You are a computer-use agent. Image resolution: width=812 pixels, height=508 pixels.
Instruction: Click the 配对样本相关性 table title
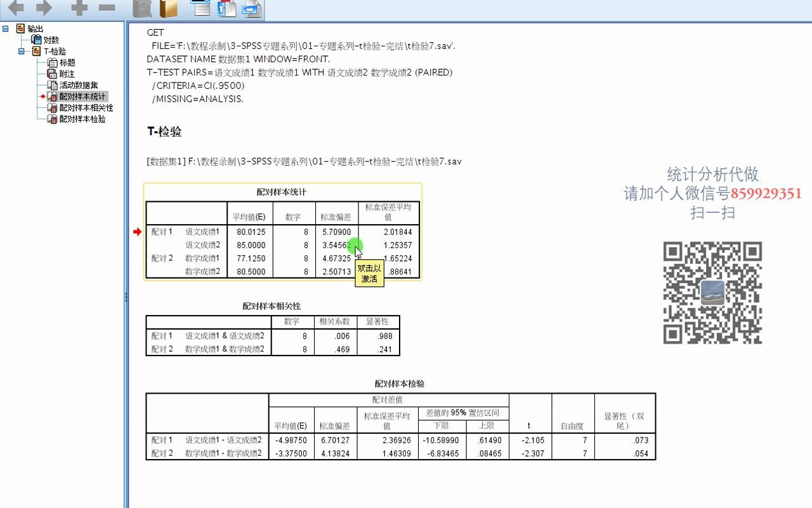(x=272, y=306)
